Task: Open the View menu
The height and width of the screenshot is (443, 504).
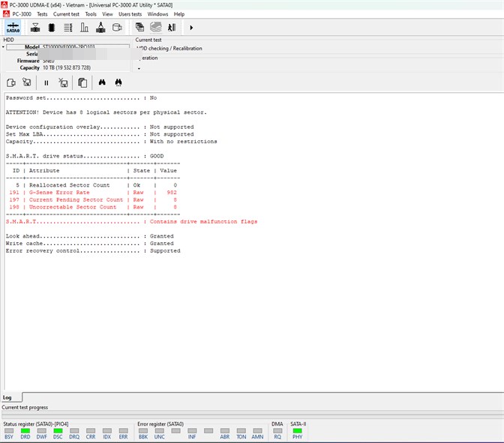Action: (x=107, y=14)
